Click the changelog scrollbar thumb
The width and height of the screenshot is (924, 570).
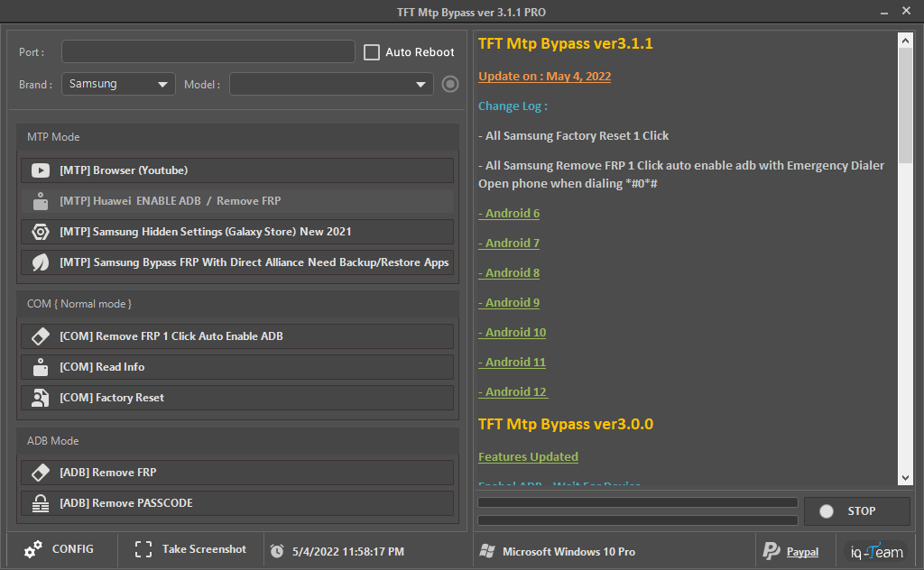coord(905,106)
